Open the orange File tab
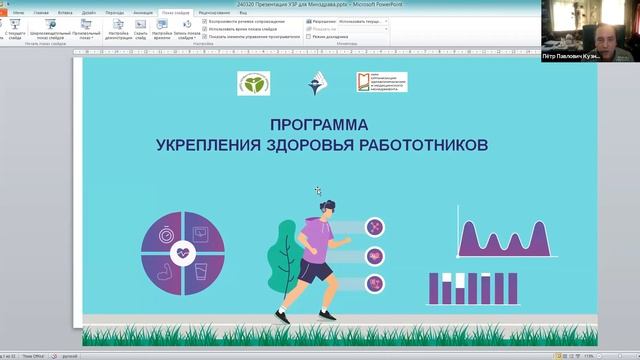This screenshot has width=640, height=360. click(x=3, y=13)
